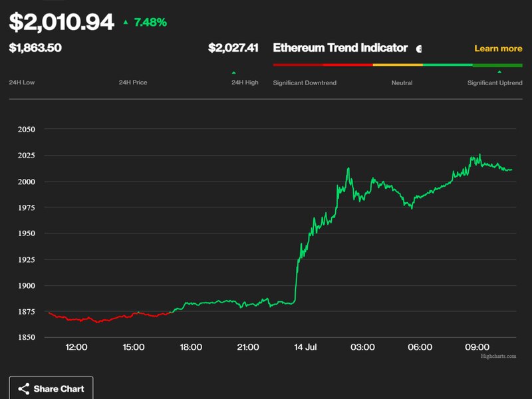The image size is (532, 399).
Task: Click the 1950 y-axis label
Action: 27,233
